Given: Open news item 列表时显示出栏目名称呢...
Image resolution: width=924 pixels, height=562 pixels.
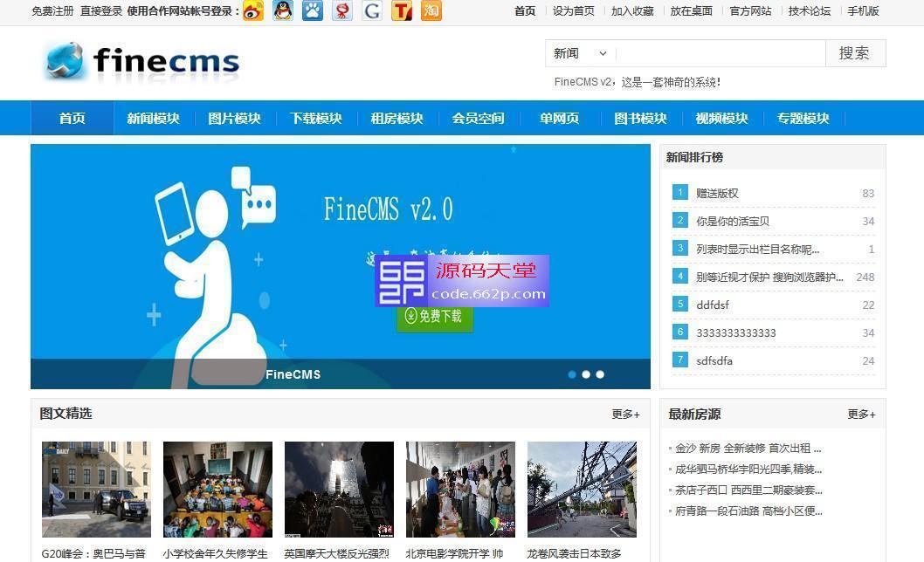Looking at the screenshot, I should point(758,250).
